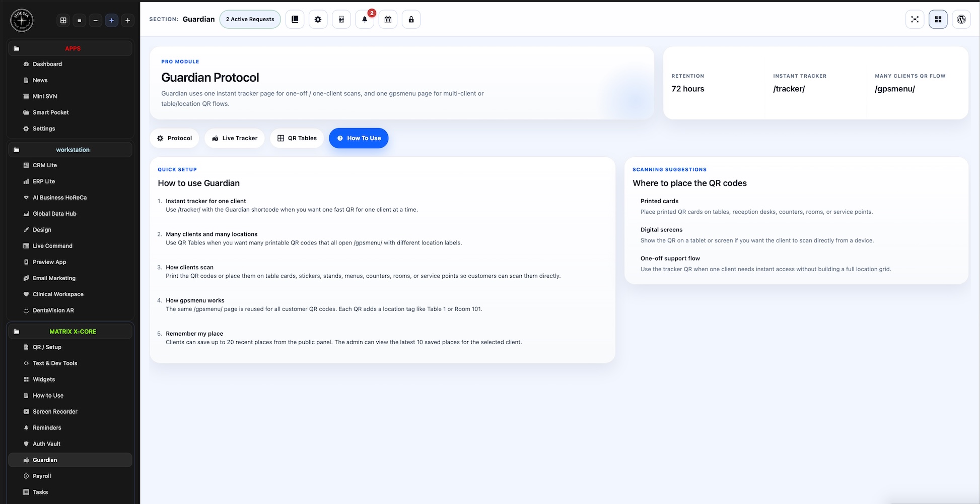The image size is (980, 504).
Task: Open Global Data Hub
Action: click(x=71, y=214)
